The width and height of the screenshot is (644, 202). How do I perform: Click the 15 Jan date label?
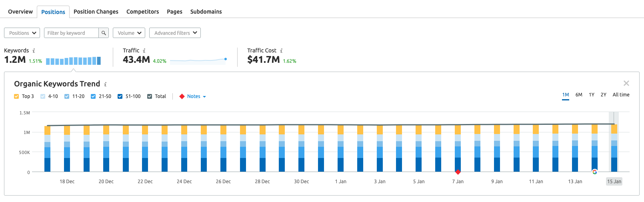click(x=614, y=182)
